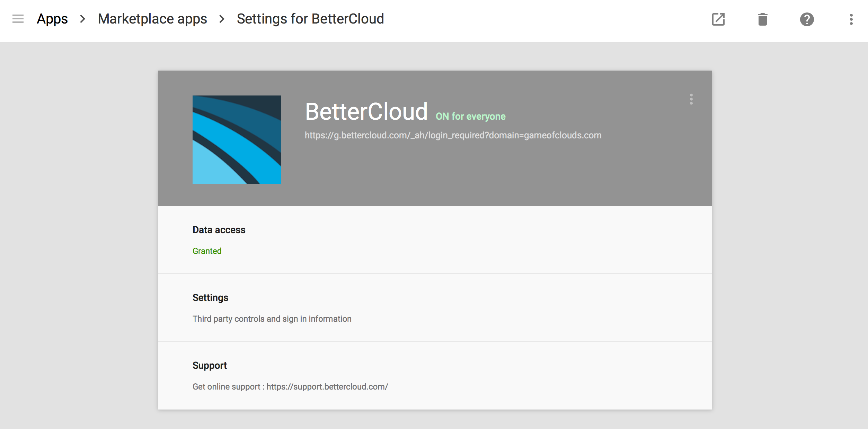Click the BetterCloud logo thumbnail

click(237, 140)
